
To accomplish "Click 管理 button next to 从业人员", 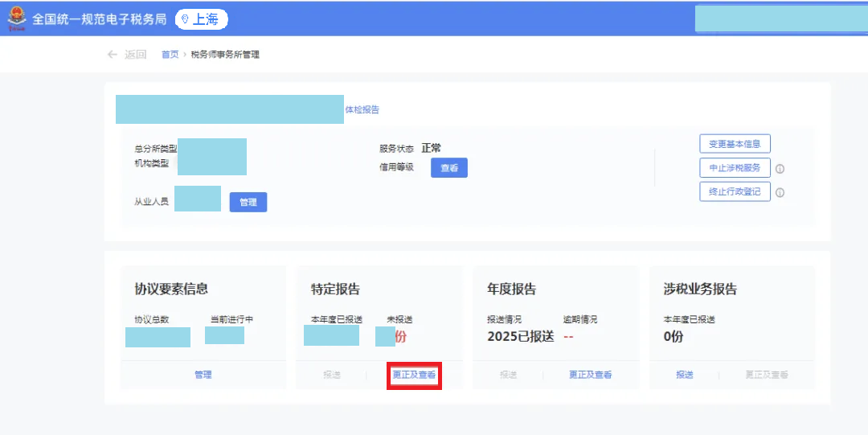I will click(248, 203).
